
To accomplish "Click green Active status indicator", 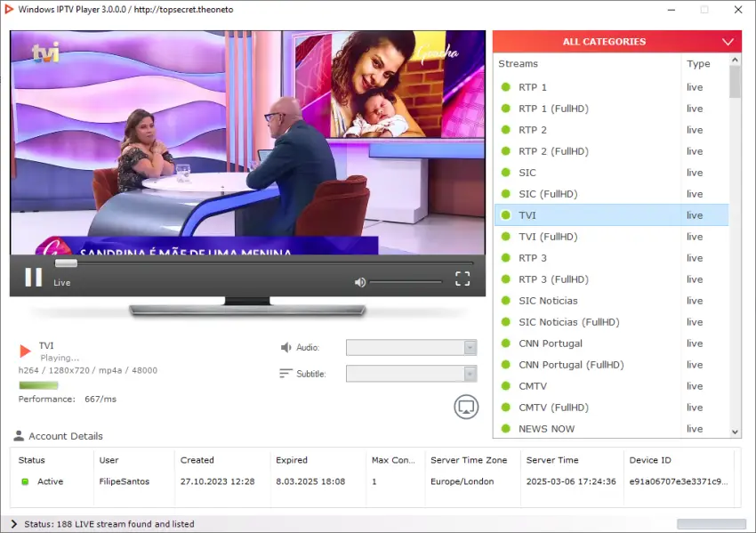I will (x=25, y=481).
